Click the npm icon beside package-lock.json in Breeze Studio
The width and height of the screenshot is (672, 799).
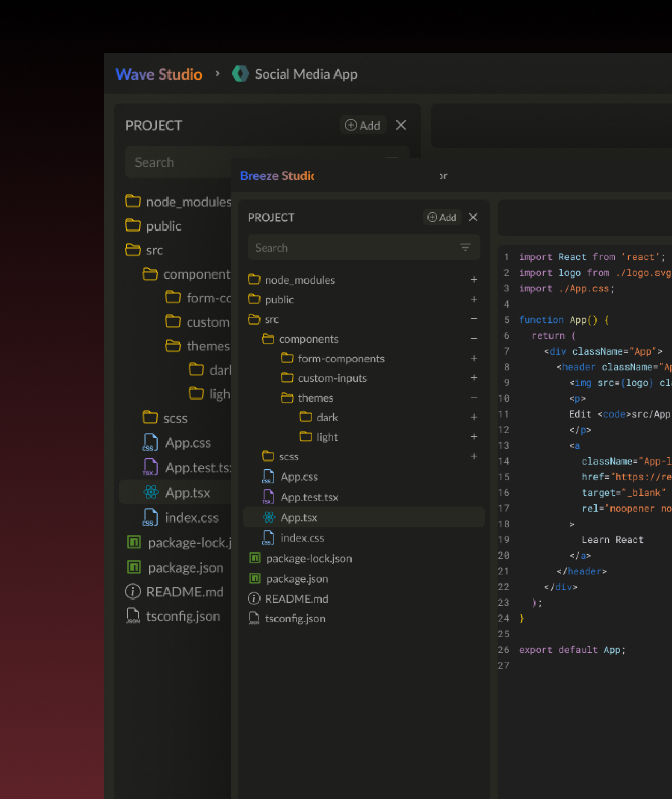254,558
